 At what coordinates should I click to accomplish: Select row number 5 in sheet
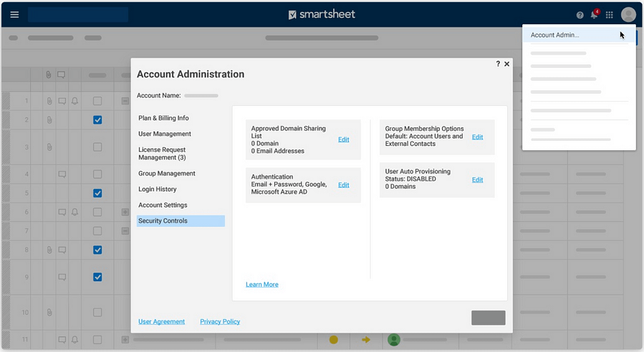point(27,193)
